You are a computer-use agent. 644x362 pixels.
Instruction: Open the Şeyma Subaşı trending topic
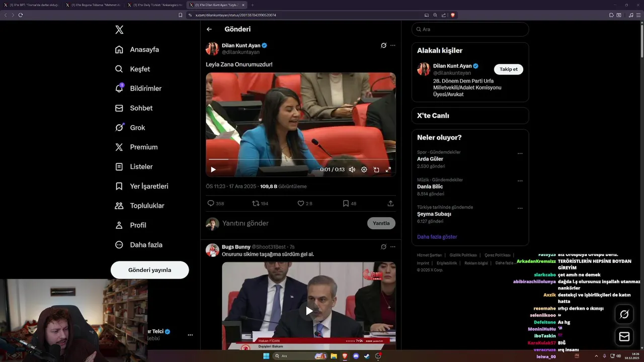tap(434, 214)
